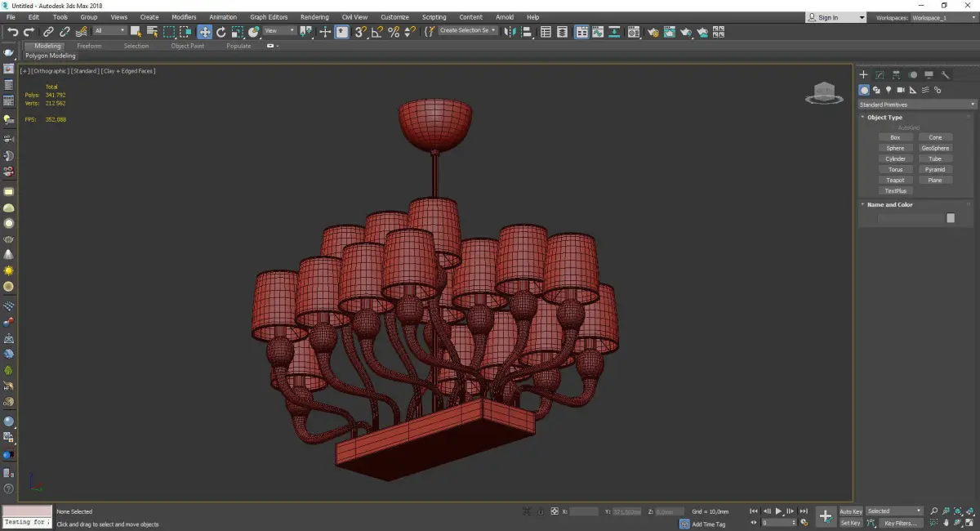Open Key Filters dialog button
The width and height of the screenshot is (980, 531).
[899, 523]
